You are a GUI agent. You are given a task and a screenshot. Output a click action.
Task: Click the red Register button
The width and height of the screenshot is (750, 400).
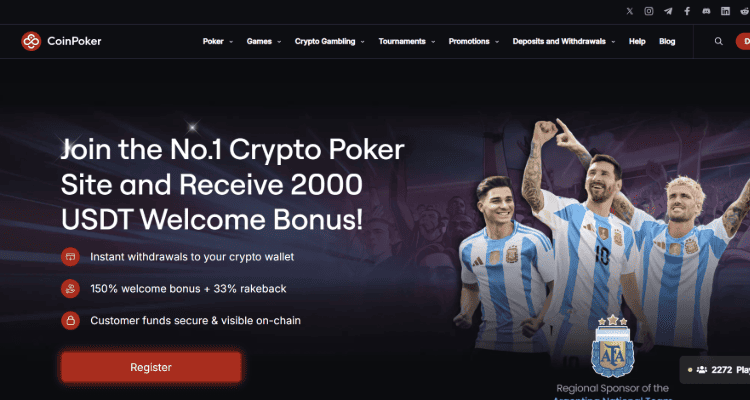click(151, 367)
